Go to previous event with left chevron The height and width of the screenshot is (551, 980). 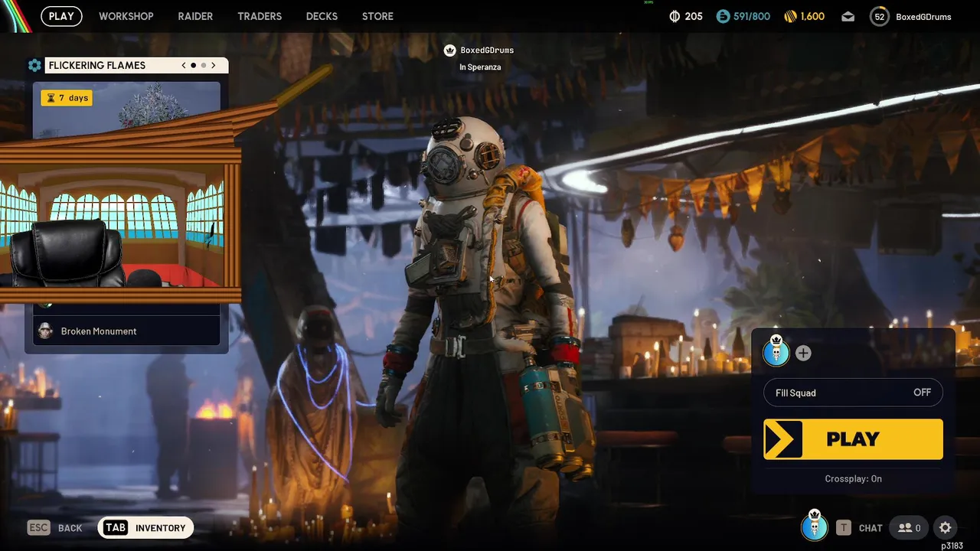click(x=184, y=65)
